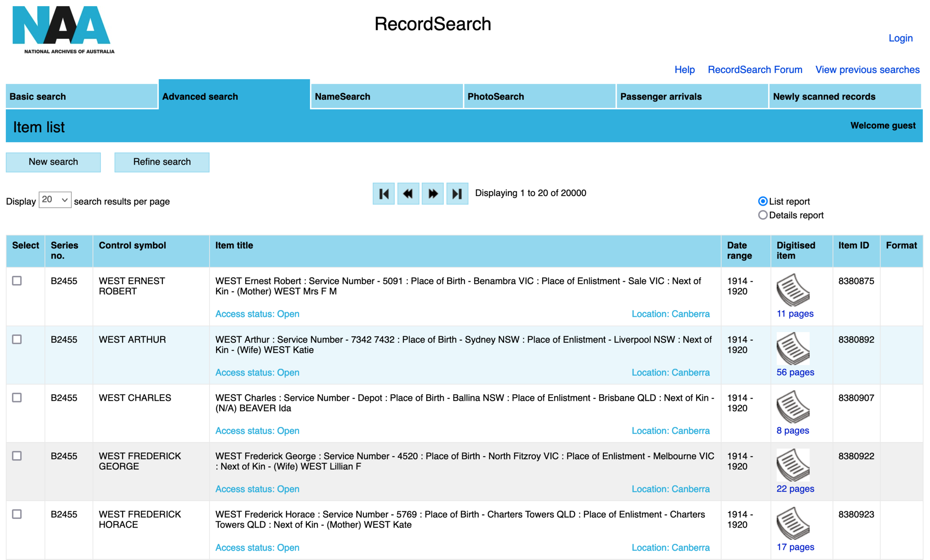
Task: Open digitised item icon for WEST Ernest Robert
Action: coord(792,290)
